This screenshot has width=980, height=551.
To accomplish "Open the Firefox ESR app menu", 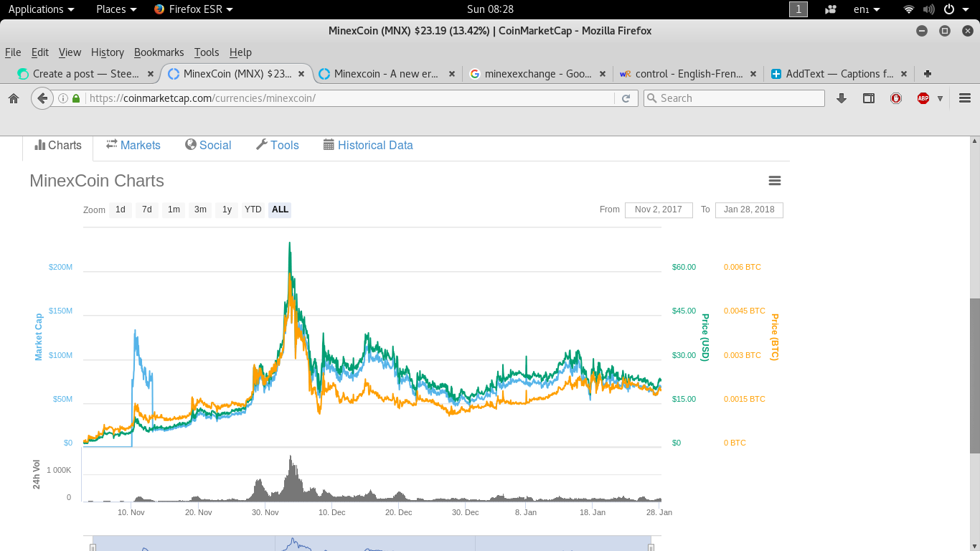I will click(194, 9).
